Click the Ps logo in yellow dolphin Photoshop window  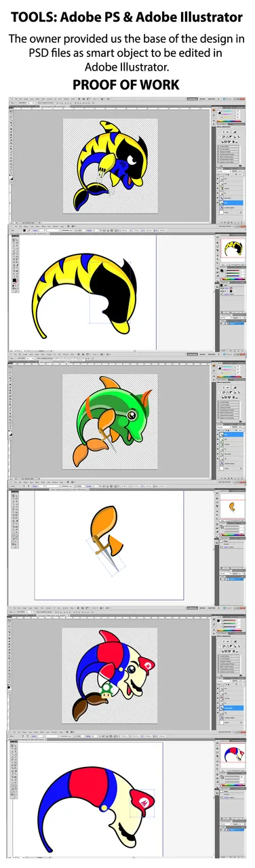coord(12,99)
